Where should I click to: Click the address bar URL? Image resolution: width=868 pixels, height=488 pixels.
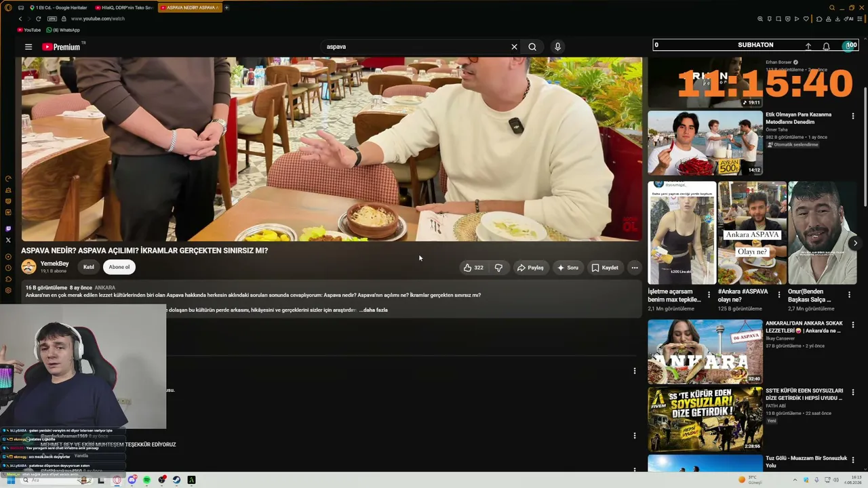pyautogui.click(x=98, y=19)
